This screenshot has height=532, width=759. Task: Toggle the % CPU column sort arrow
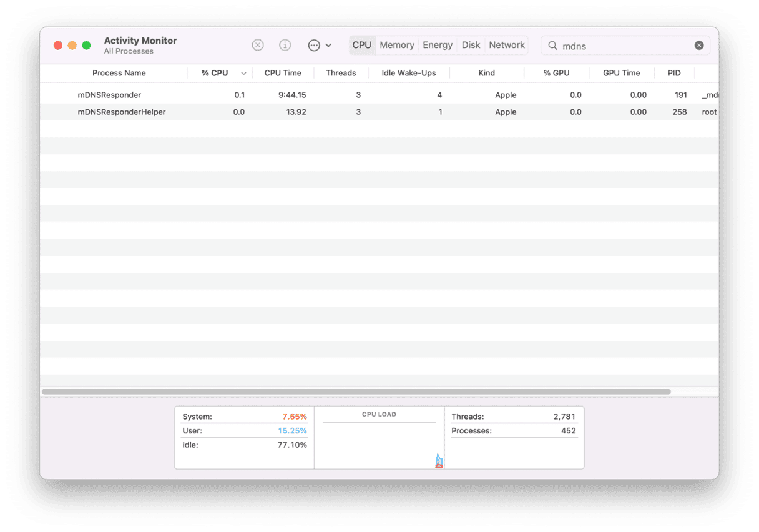243,74
